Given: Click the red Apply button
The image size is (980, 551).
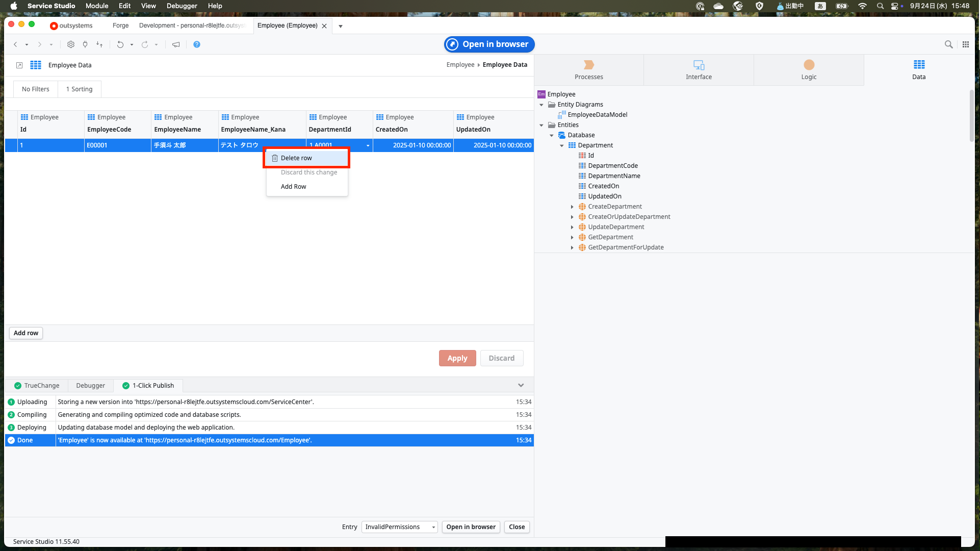Looking at the screenshot, I should pyautogui.click(x=457, y=358).
